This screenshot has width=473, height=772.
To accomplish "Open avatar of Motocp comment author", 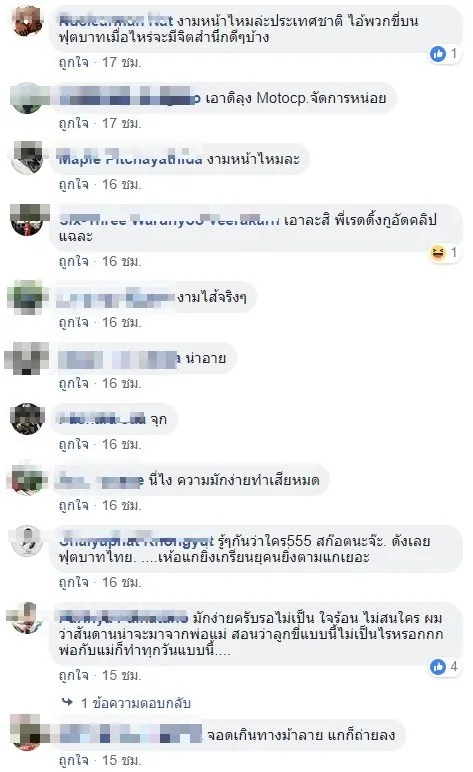I will tap(27, 98).
